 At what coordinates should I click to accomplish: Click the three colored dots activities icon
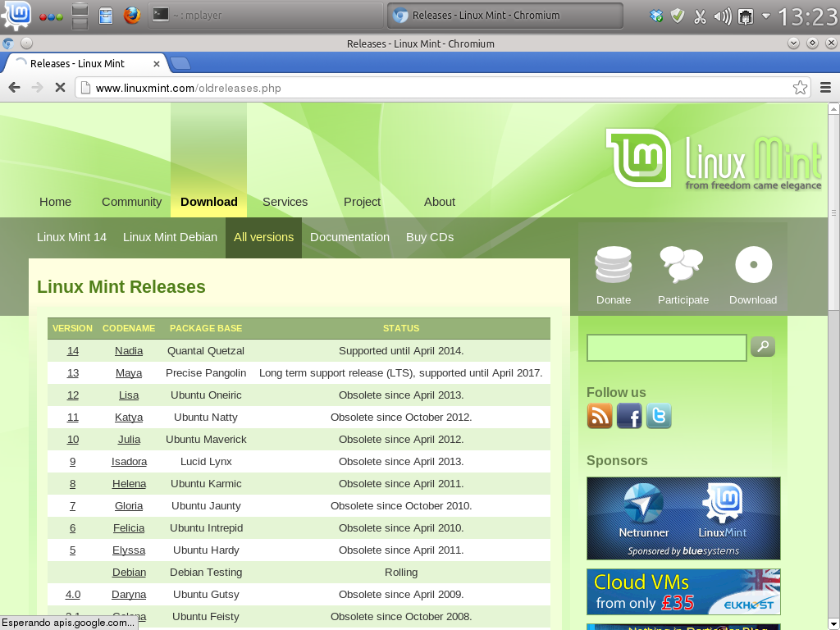(52, 16)
